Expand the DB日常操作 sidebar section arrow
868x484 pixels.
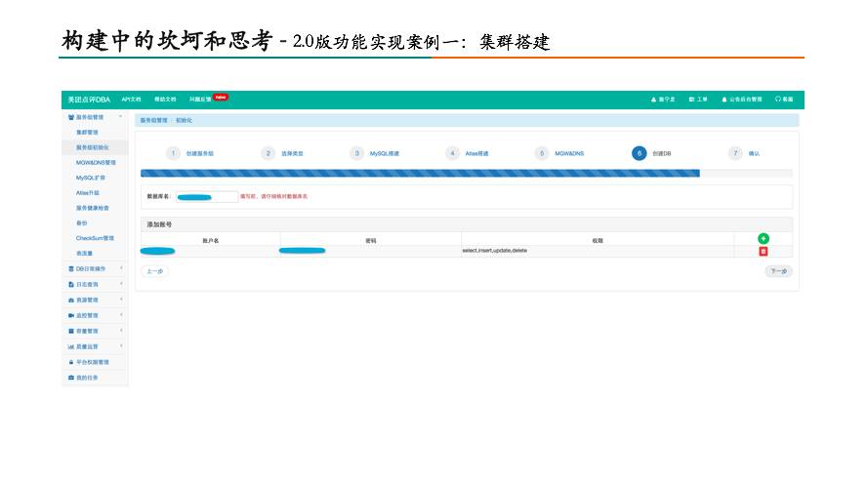pos(121,268)
